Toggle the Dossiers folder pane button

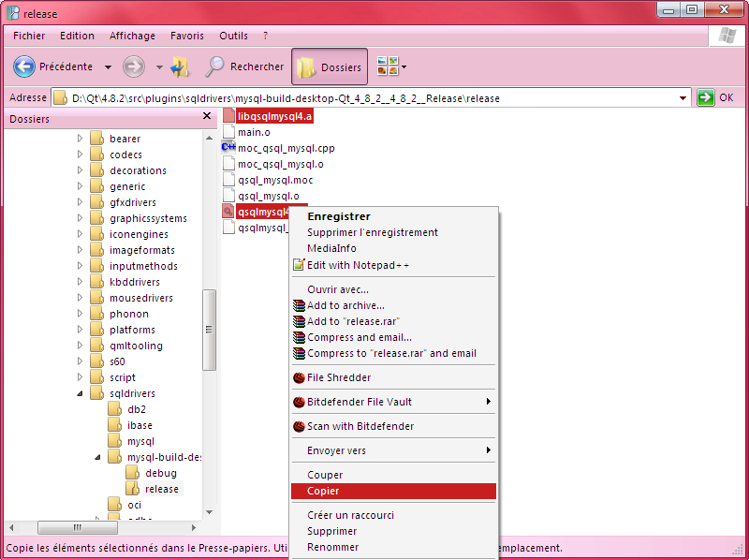330,66
